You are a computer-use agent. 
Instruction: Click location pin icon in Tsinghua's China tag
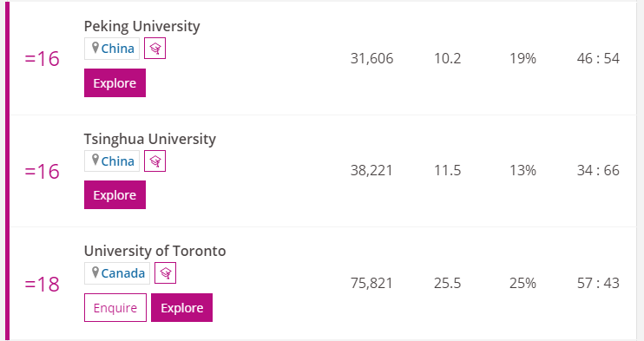point(95,161)
